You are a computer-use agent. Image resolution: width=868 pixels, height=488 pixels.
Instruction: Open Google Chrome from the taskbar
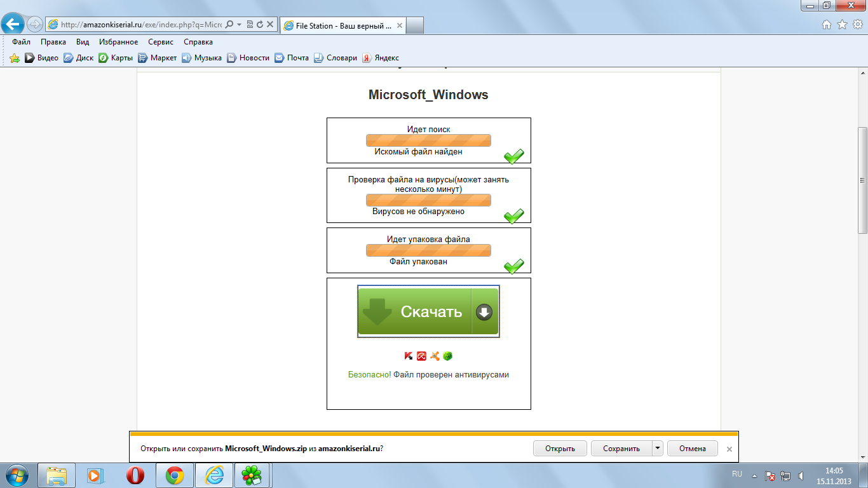(x=175, y=475)
